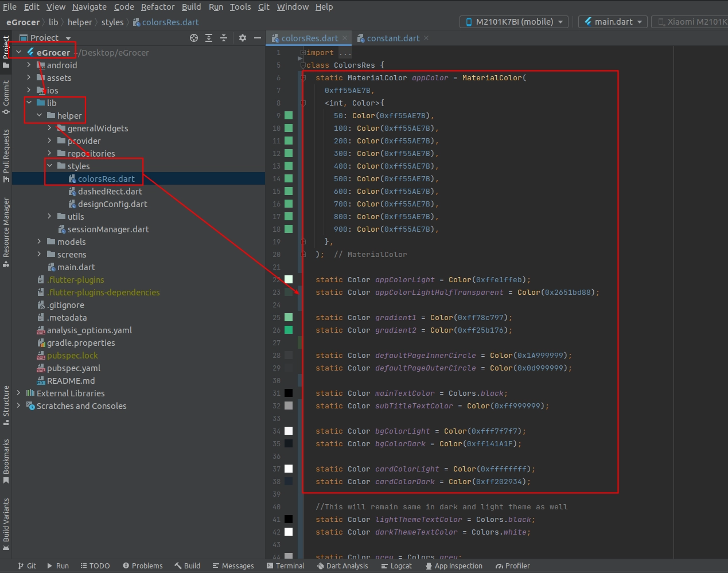Open pubspec.yaml file

(73, 368)
